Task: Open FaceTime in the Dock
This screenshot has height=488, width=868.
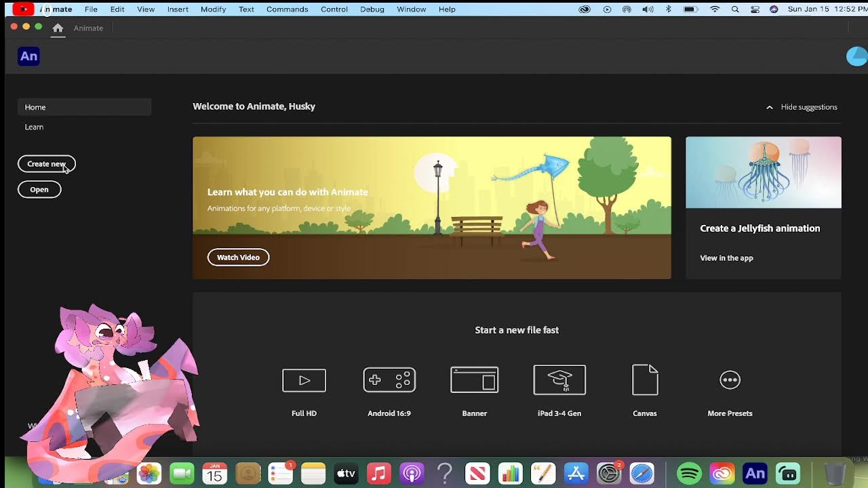Action: (x=182, y=473)
